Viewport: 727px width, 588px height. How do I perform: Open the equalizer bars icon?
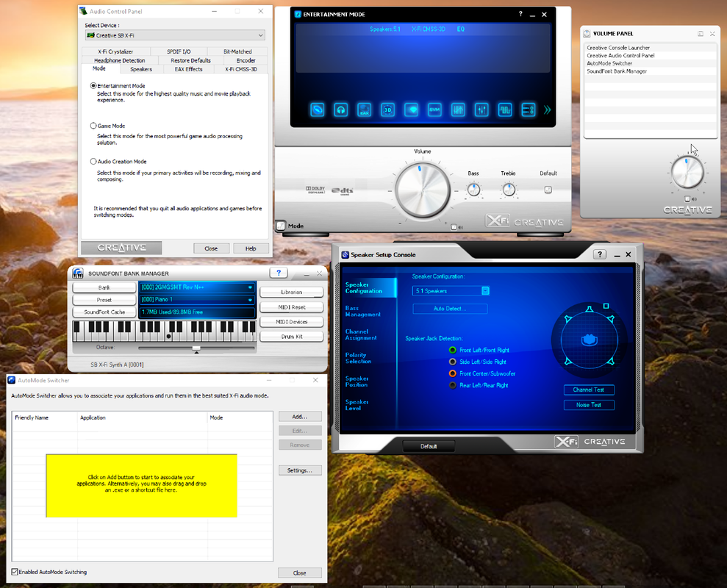tap(458, 110)
